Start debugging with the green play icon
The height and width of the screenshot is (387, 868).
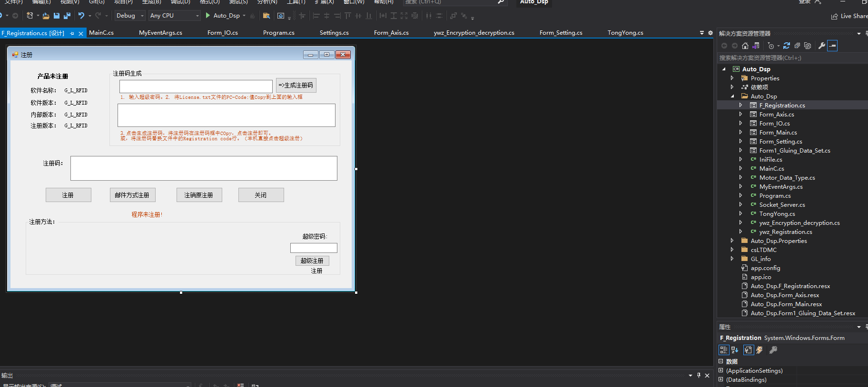(x=208, y=16)
